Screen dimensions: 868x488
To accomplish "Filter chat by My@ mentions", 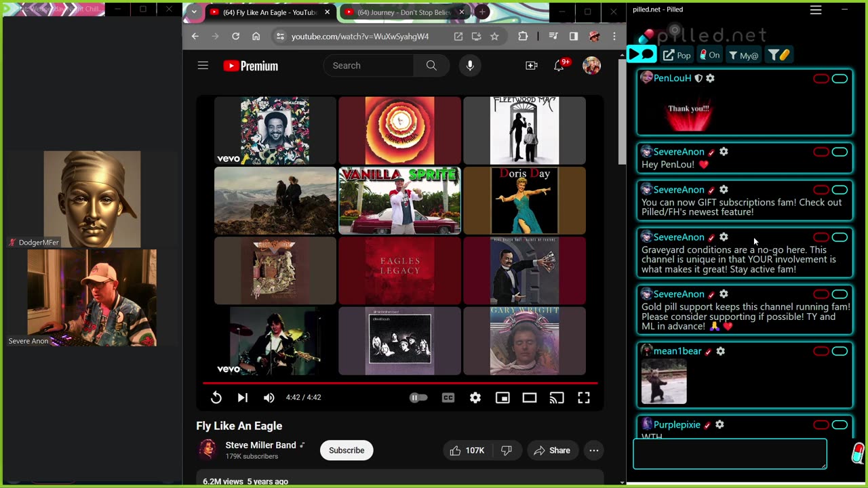I will click(x=744, y=55).
